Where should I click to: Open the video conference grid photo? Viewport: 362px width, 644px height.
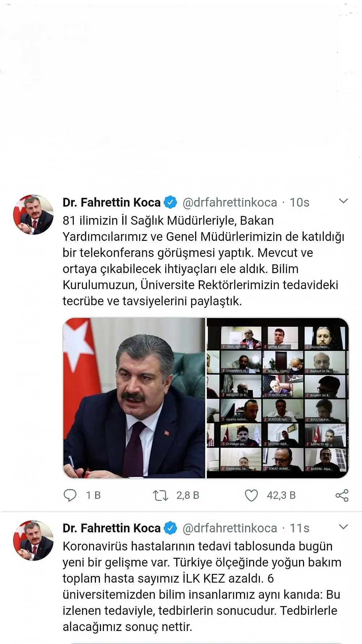pyautogui.click(x=278, y=398)
